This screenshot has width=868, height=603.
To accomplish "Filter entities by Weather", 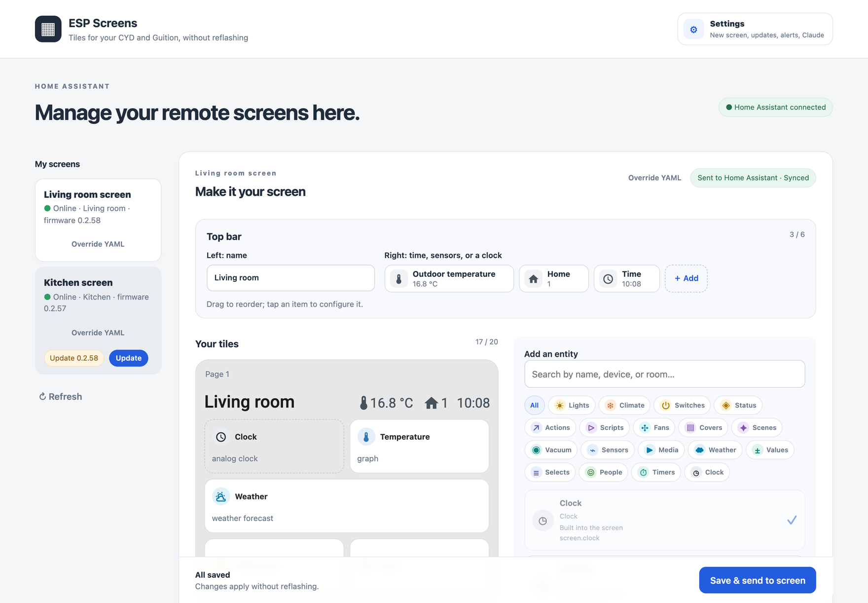I will (715, 450).
